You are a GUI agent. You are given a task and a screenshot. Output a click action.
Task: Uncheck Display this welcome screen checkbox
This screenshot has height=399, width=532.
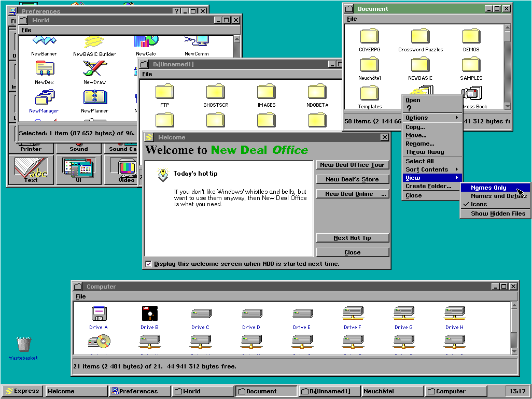tap(149, 264)
